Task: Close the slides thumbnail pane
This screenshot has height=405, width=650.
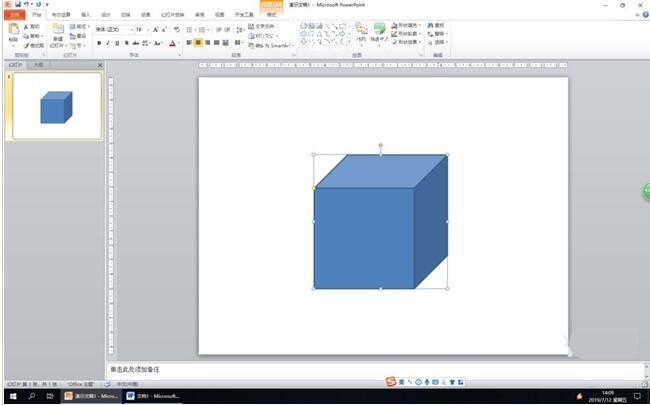Action: [x=100, y=65]
